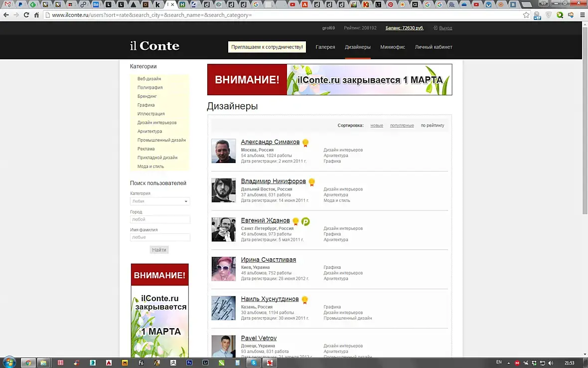The width and height of the screenshot is (588, 368).
Task: Switch to the Gmail browser tab
Action: [x=8, y=4]
